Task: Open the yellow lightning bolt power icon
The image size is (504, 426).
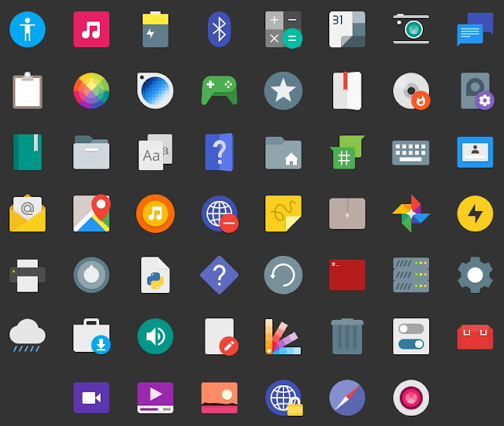Action: [x=475, y=213]
